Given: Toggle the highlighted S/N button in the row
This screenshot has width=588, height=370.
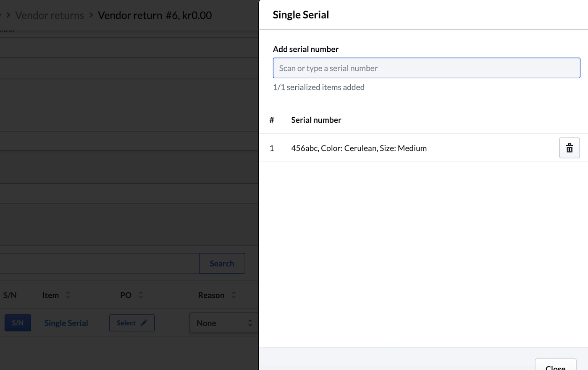Looking at the screenshot, I should (18, 322).
